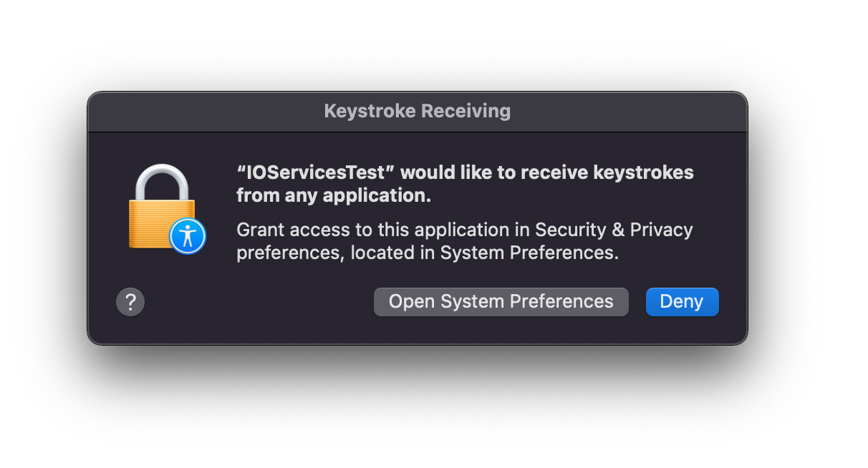Dismiss the dialog using Deny
Screen dimensions: 868x468
click(x=682, y=301)
